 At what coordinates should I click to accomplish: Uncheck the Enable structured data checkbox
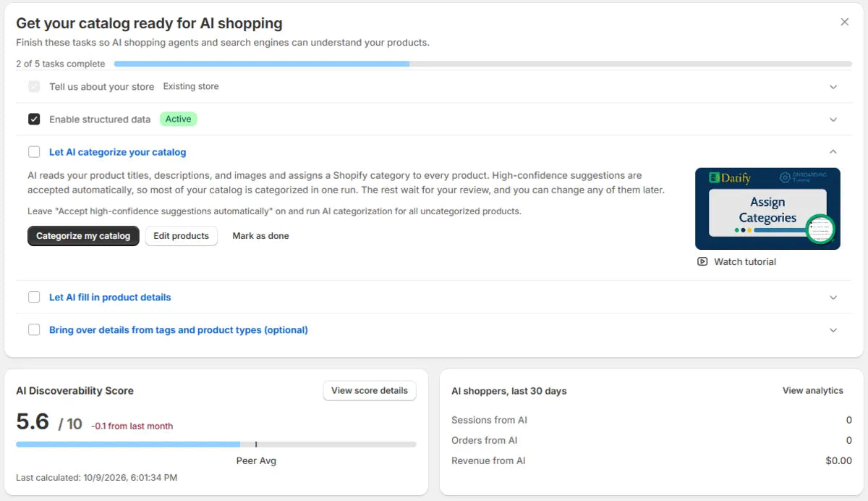pyautogui.click(x=34, y=119)
